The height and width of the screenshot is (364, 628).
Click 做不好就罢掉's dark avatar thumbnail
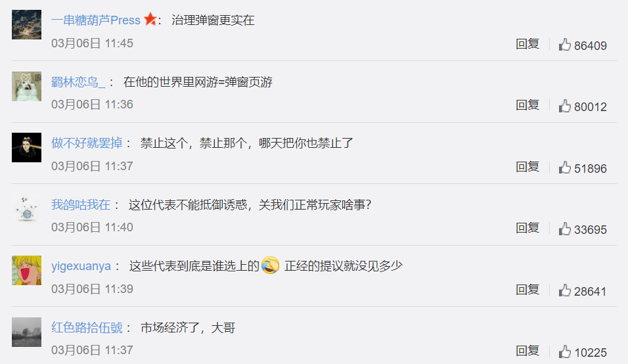point(26,147)
